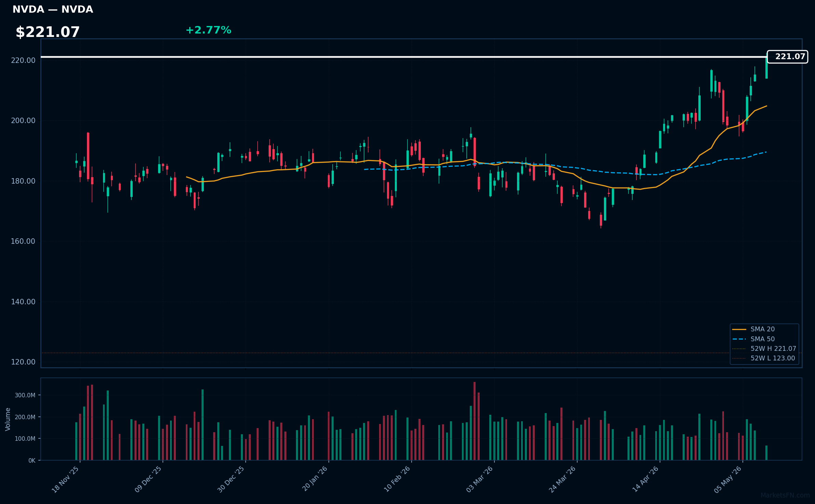Click the 14 Apr '26 date label

(x=645, y=479)
